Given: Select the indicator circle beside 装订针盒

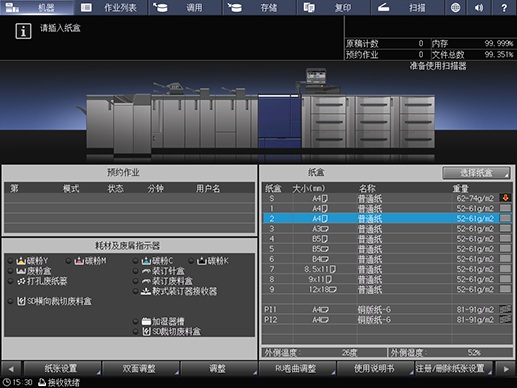Looking at the screenshot, I should (x=135, y=271).
